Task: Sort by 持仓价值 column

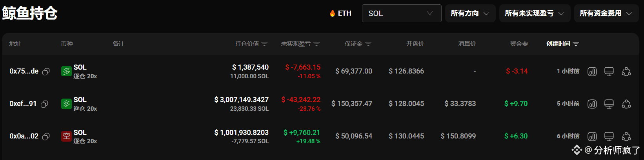Action: 251,44
